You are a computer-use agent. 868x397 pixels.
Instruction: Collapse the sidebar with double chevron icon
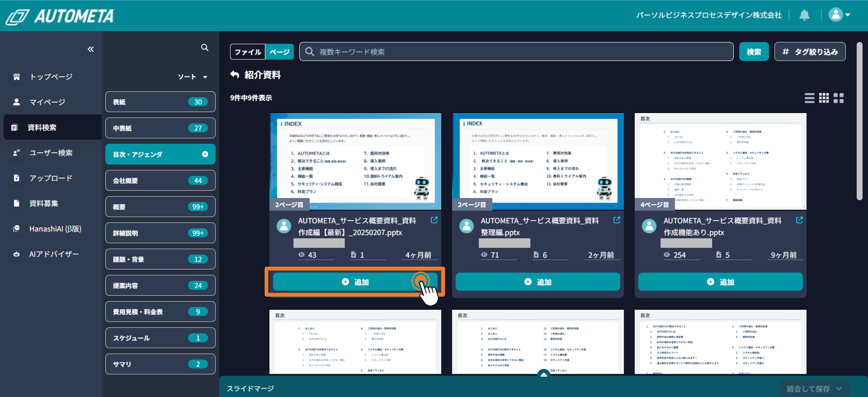point(91,49)
